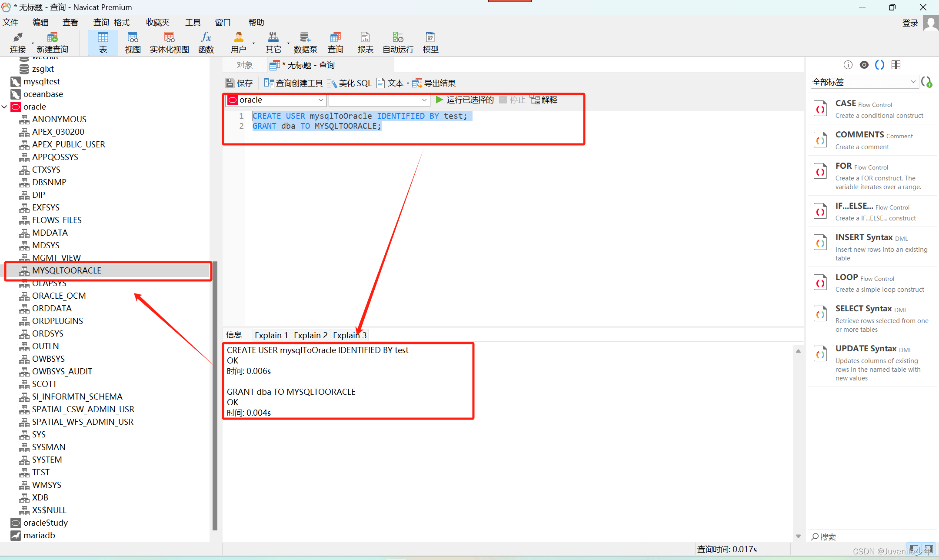Toggle the info panel icon at top right

click(x=848, y=65)
